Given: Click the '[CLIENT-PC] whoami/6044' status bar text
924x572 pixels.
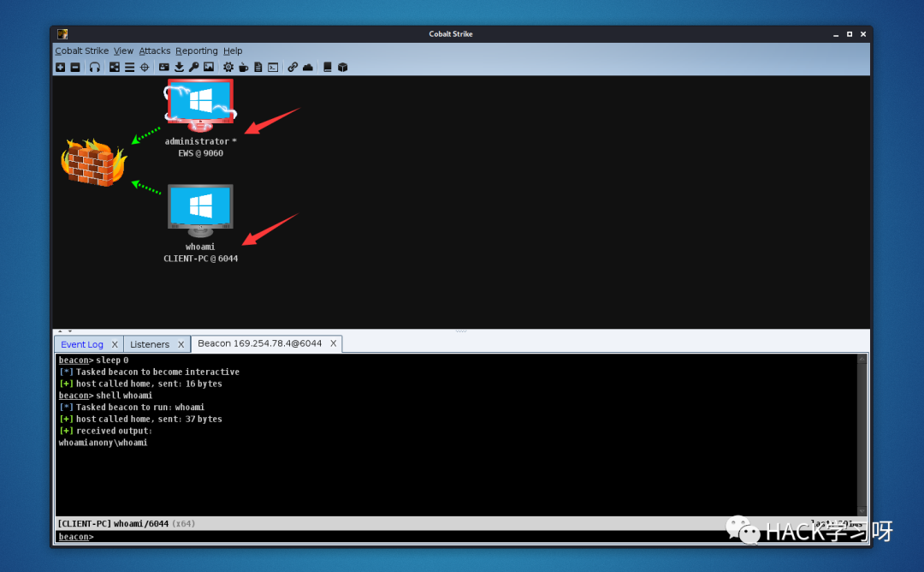Looking at the screenshot, I should coord(113,524).
